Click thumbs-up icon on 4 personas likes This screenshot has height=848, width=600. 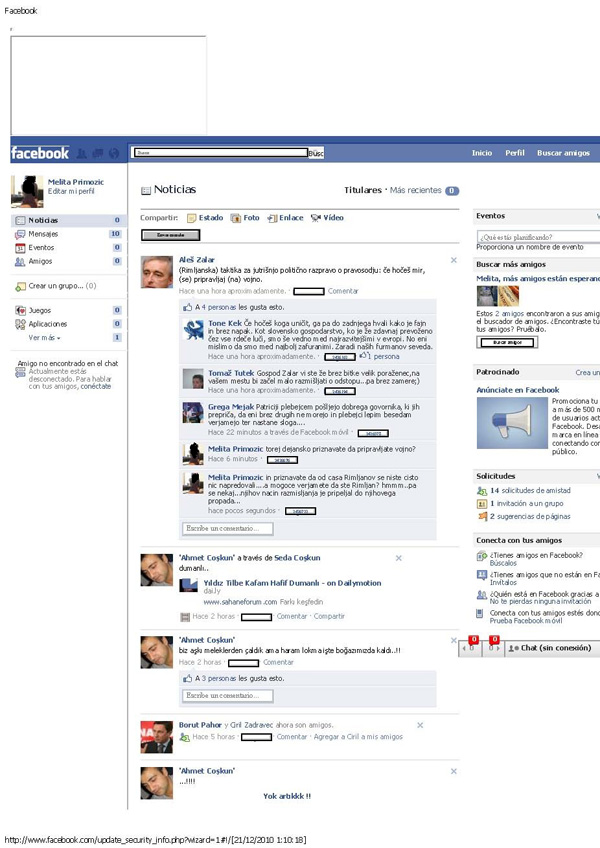coord(188,307)
